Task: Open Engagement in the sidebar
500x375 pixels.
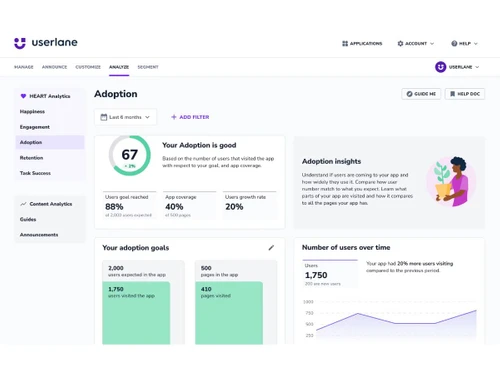Action: (50, 127)
